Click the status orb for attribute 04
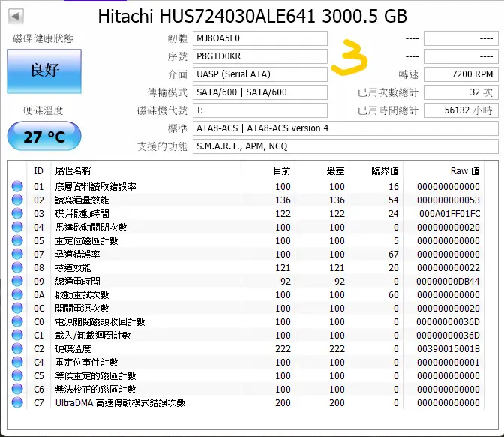This screenshot has height=437, width=504. [x=17, y=227]
